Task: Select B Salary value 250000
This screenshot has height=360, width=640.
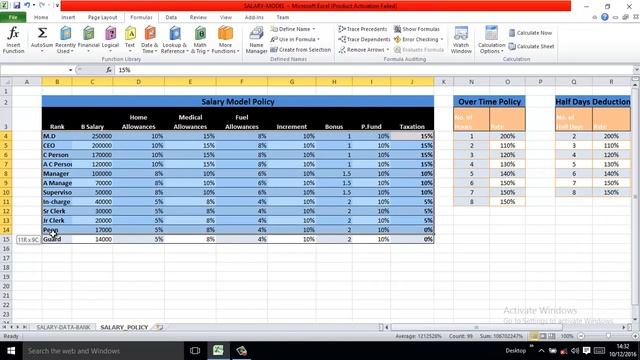Action: pos(92,136)
